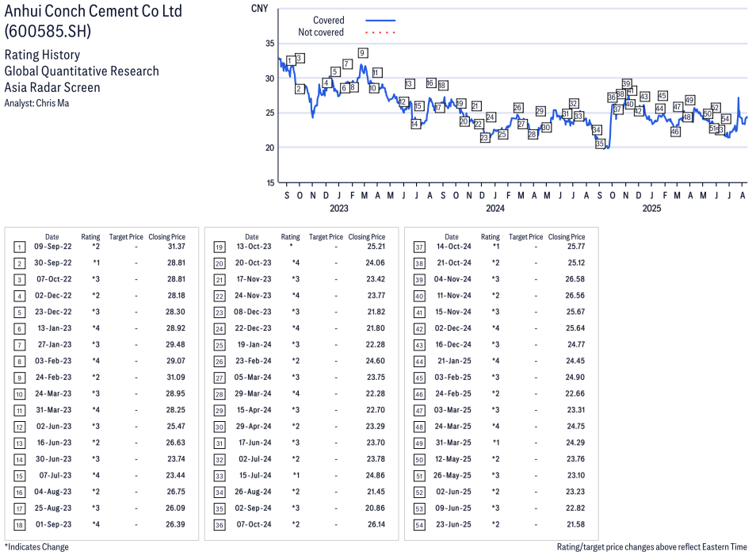This screenshot has height=552, width=756.
Task: Select chart marker 23 on the price chart
Action: click(x=484, y=137)
